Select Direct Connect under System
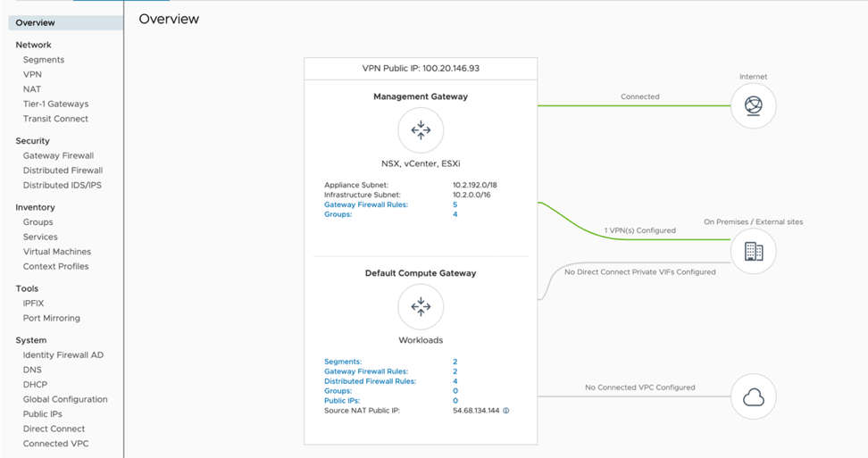This screenshot has width=868, height=458. tap(54, 429)
